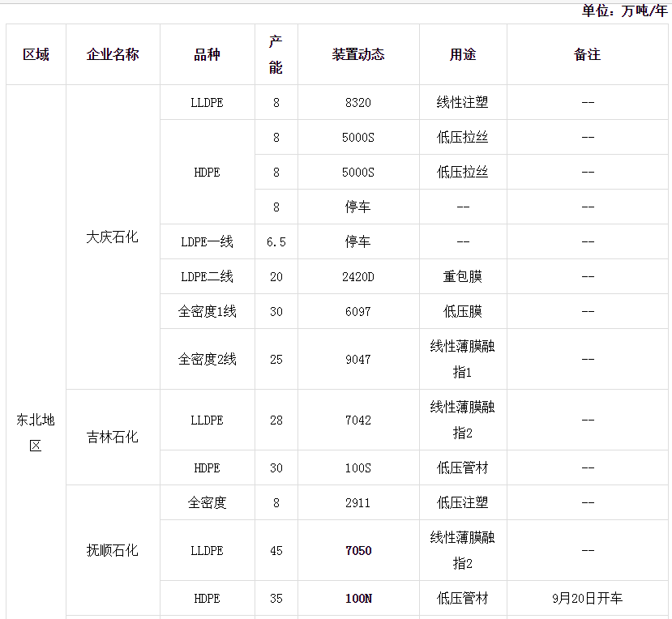Click the 6097 status cell
The width and height of the screenshot is (672, 619).
[x=358, y=311]
